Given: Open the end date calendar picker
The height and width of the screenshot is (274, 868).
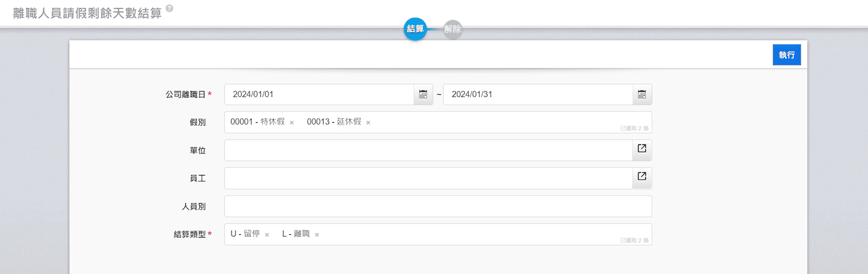Looking at the screenshot, I should [642, 95].
